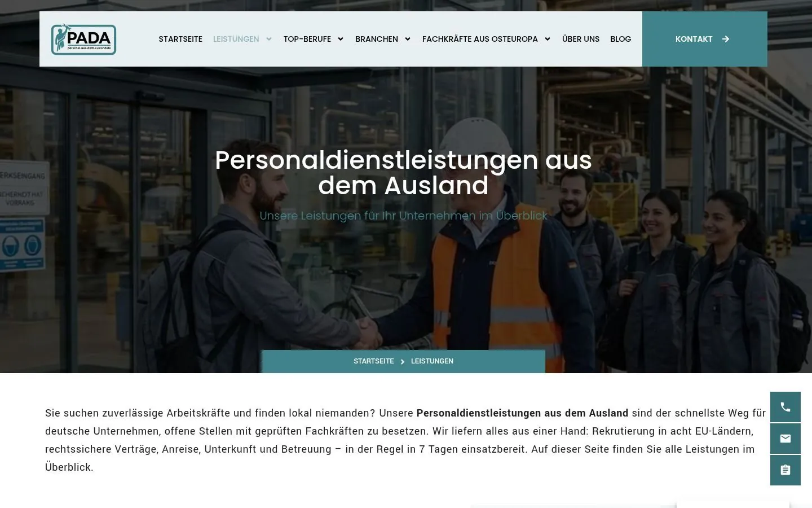812x508 pixels.
Task: Expand the Branchen dropdown chevron
Action: pyautogui.click(x=408, y=39)
